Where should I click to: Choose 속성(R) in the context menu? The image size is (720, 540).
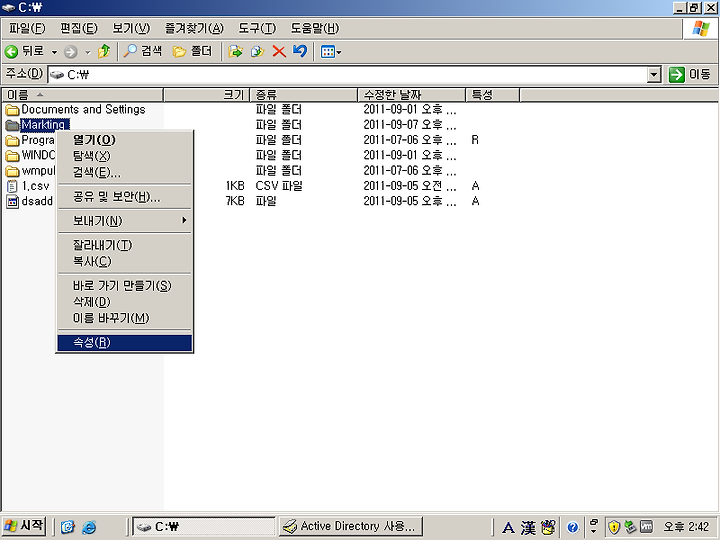pos(124,343)
